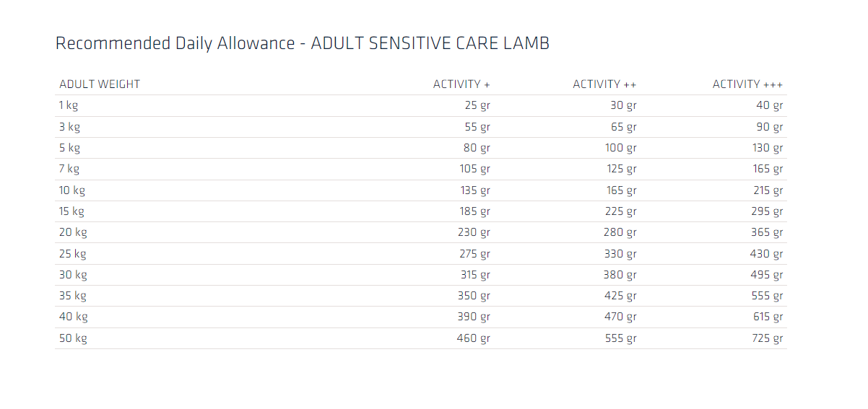This screenshot has height=409, width=868.
Task: Click the 7 kg weight cell
Action: (x=69, y=169)
